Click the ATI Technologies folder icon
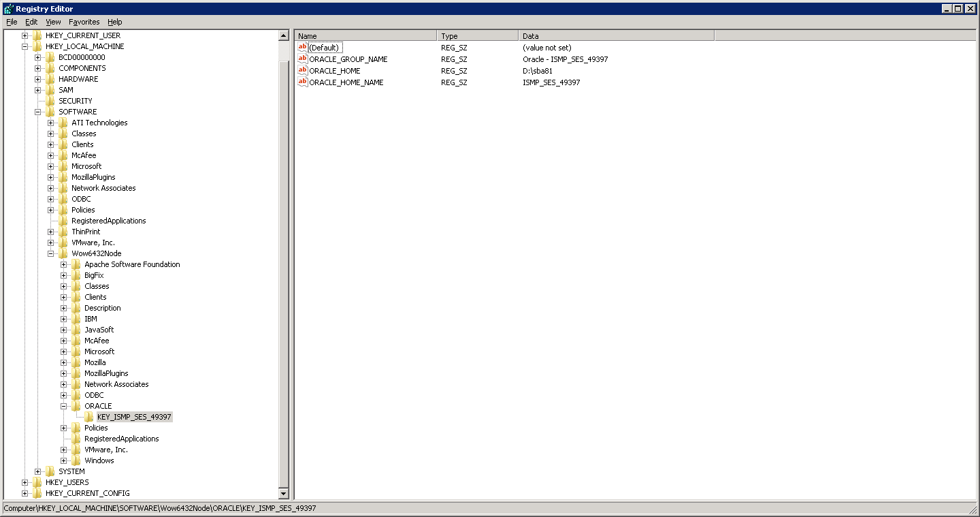 [63, 123]
